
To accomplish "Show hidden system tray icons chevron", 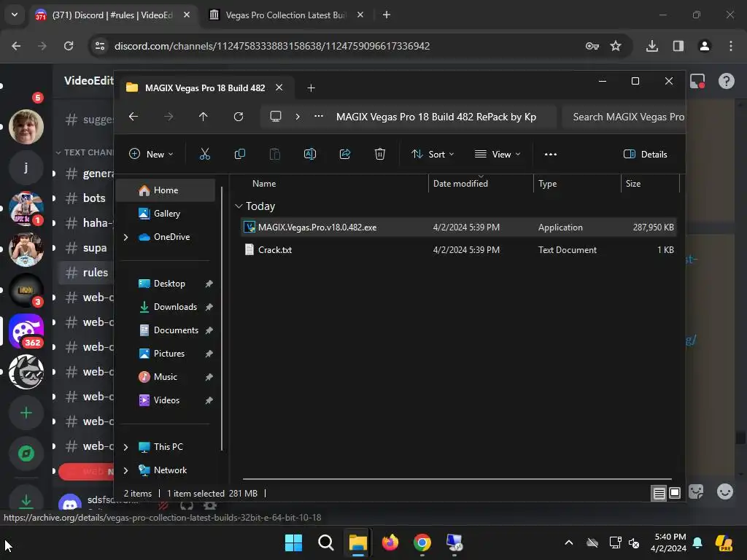I will click(x=569, y=542).
